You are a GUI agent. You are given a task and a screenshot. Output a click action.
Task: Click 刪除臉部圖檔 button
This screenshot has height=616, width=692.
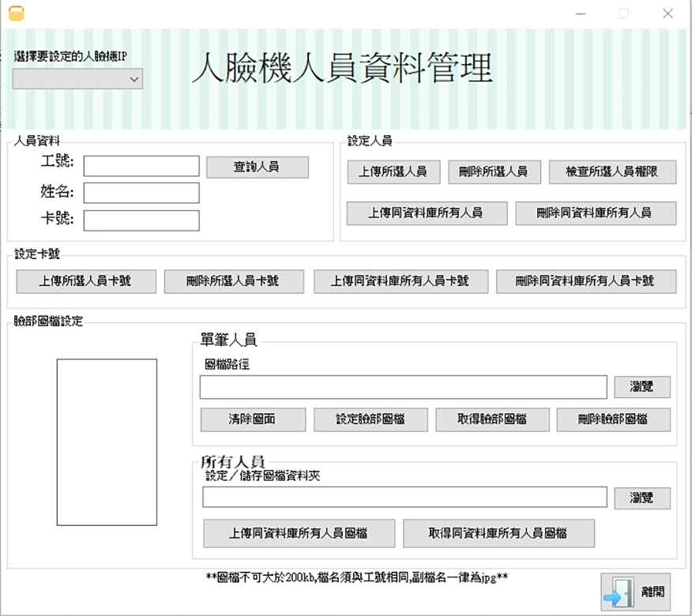[614, 419]
